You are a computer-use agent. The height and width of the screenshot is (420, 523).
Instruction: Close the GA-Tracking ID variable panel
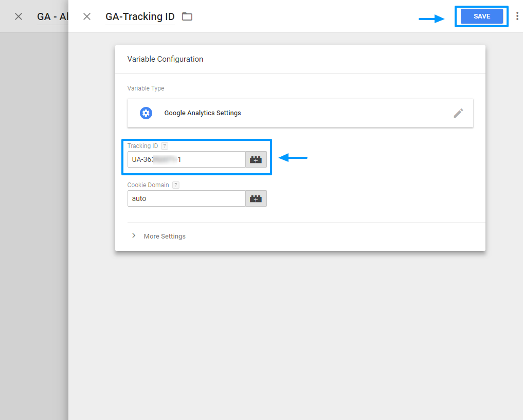87,16
